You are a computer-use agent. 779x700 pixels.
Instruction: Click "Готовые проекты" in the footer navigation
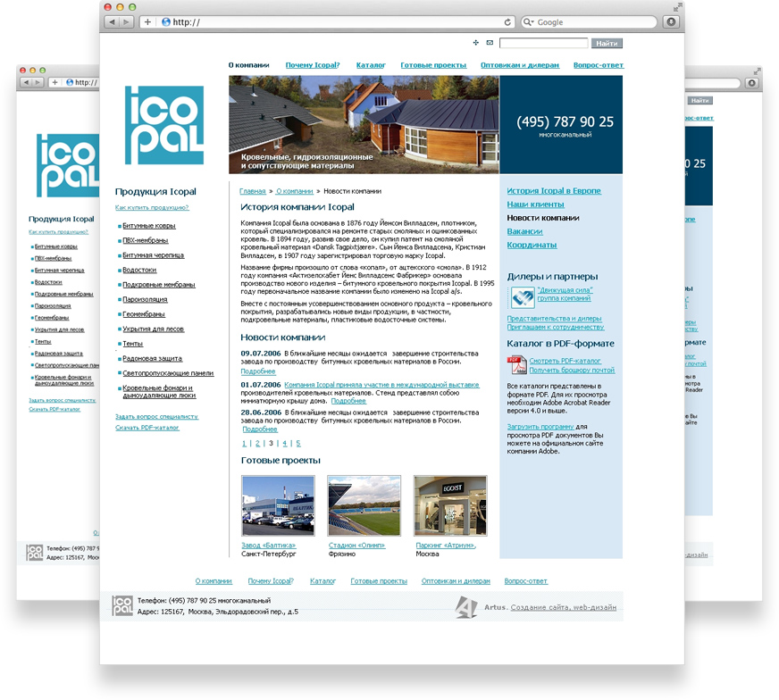[379, 581]
